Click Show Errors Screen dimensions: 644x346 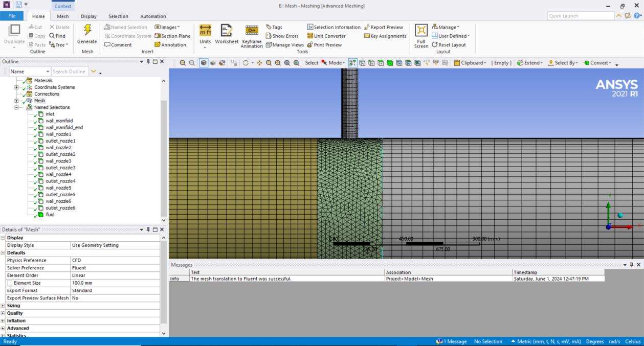click(282, 36)
